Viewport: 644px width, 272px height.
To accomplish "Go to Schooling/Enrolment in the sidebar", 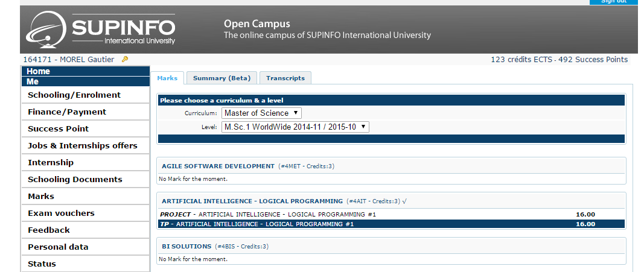I will click(x=86, y=95).
